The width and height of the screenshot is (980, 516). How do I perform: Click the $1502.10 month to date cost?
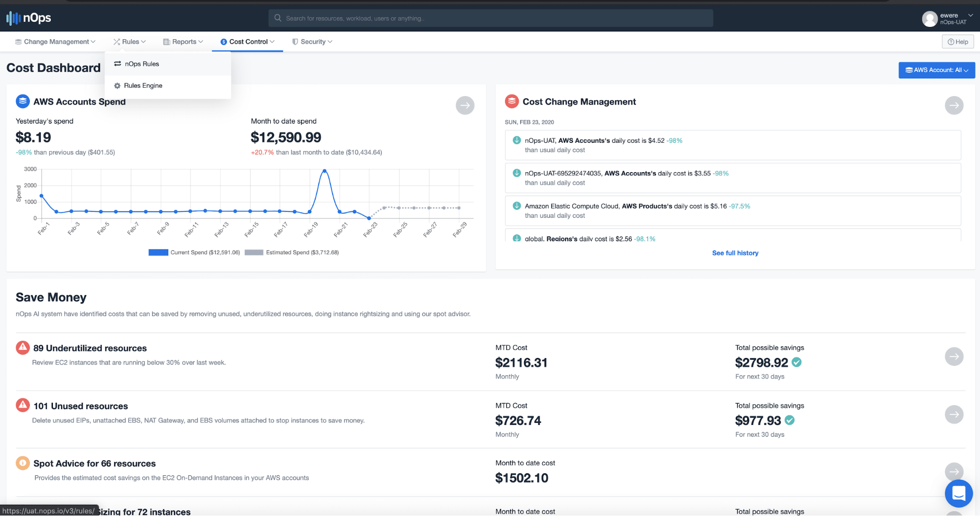[522, 478]
